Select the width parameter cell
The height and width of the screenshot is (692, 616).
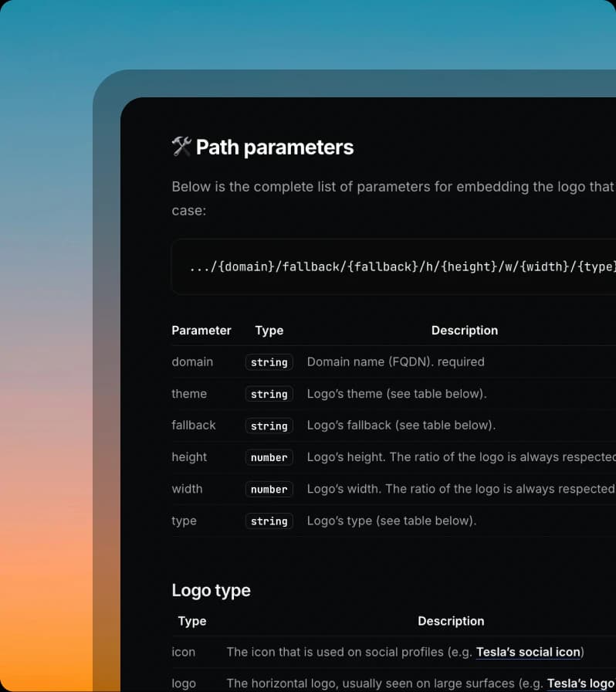(x=187, y=489)
